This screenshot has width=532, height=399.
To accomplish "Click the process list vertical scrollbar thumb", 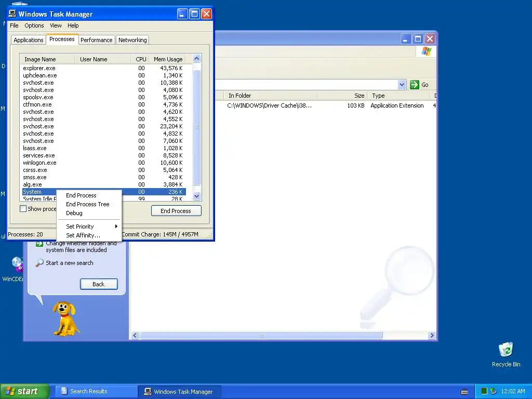I will pos(196,127).
